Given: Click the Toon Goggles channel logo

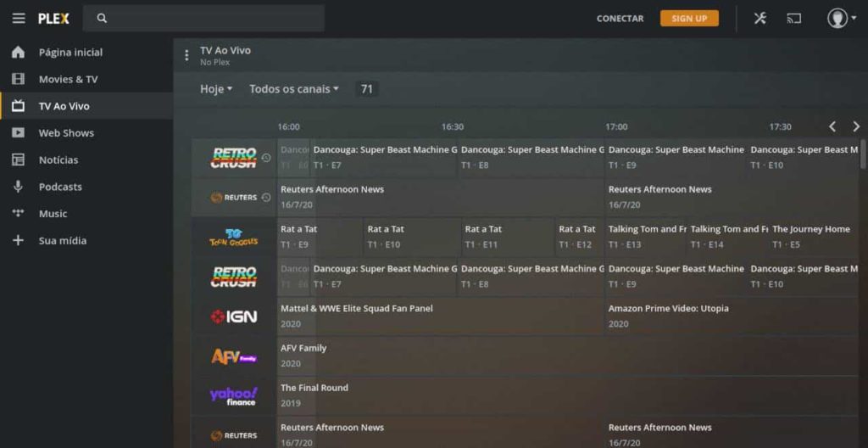Looking at the screenshot, I should [234, 238].
